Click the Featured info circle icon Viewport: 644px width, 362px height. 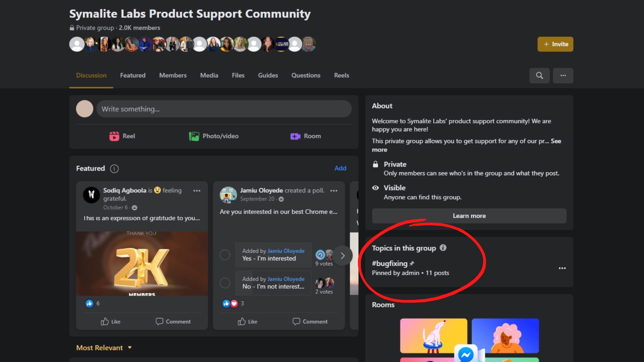coord(114,169)
